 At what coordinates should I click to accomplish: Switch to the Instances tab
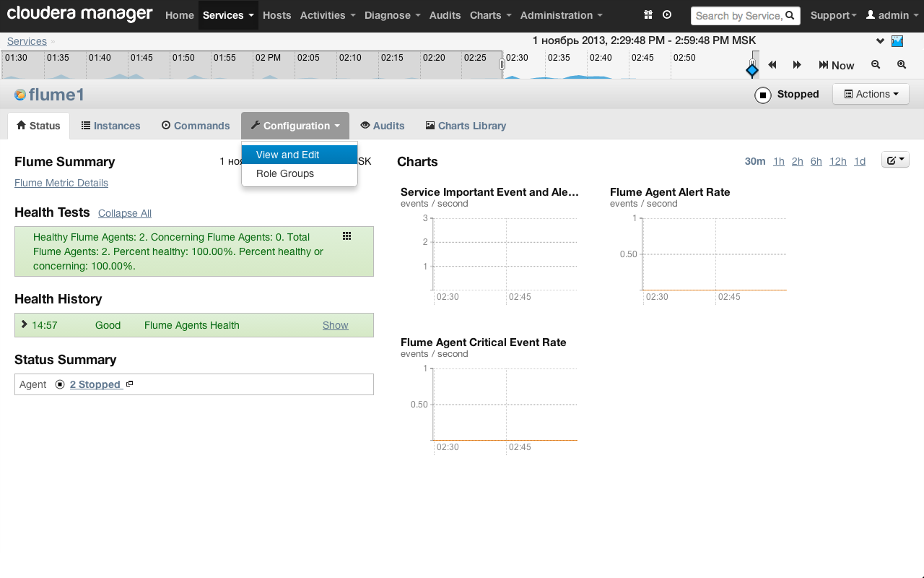coord(110,126)
